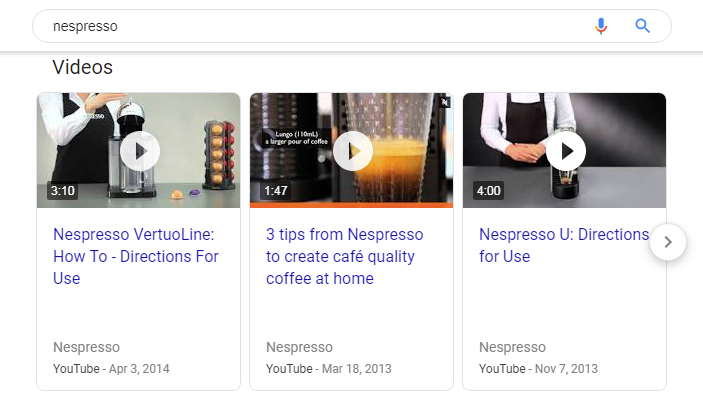
Task: Show more videos with the right chevron arrow
Action: (x=668, y=242)
